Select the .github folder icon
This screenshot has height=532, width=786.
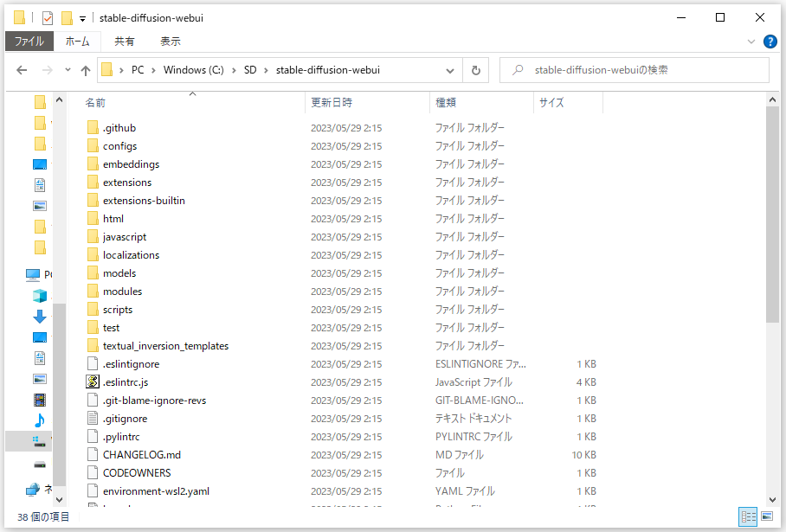(93, 128)
